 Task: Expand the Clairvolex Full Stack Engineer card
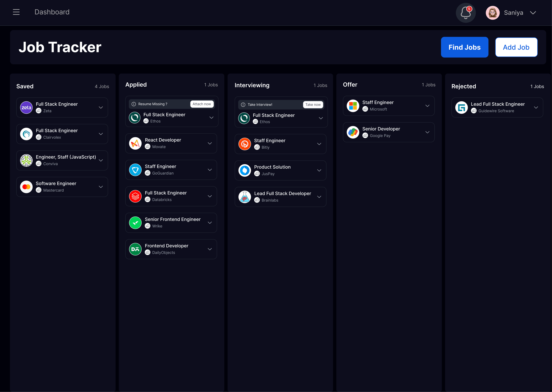(101, 134)
